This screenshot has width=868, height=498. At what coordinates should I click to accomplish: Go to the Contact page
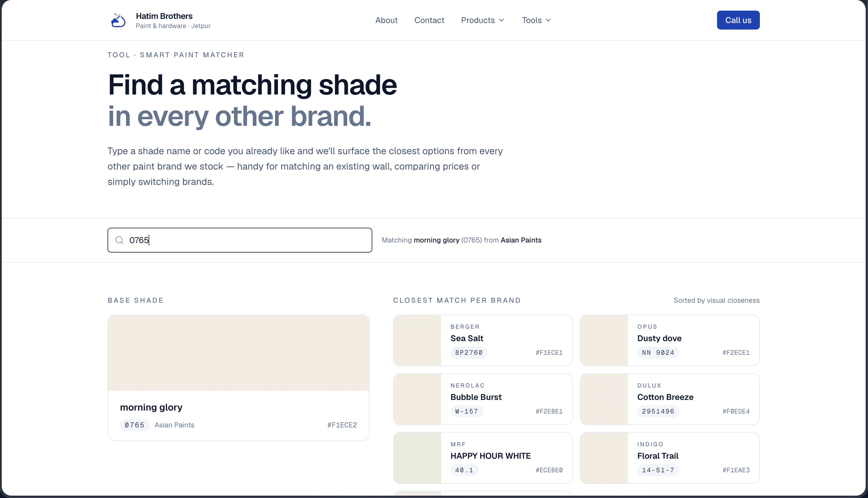click(429, 20)
